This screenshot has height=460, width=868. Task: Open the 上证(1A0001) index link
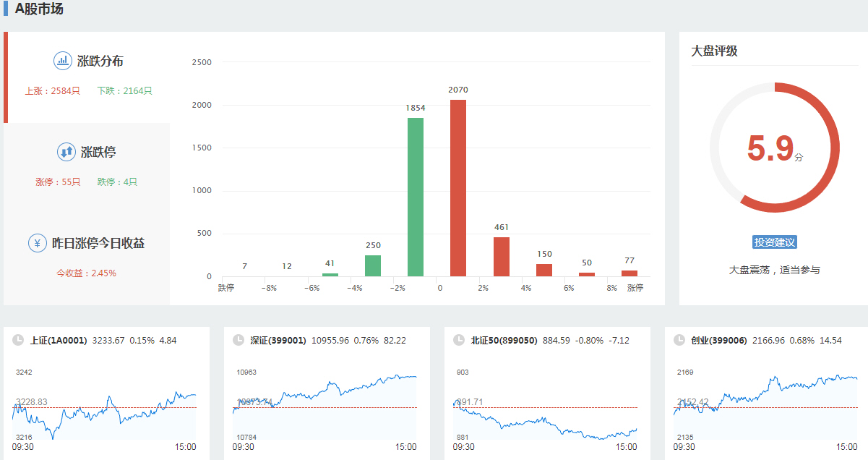point(59,340)
